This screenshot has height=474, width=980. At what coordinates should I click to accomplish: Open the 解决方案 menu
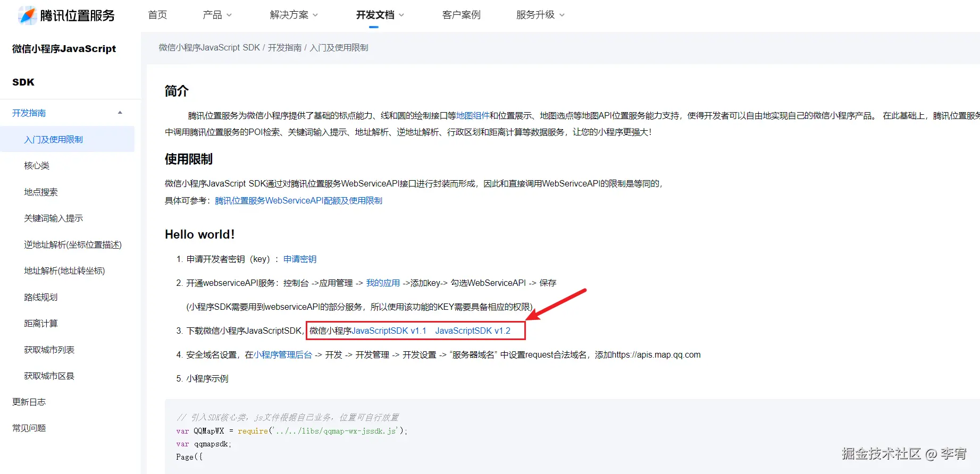click(x=289, y=15)
